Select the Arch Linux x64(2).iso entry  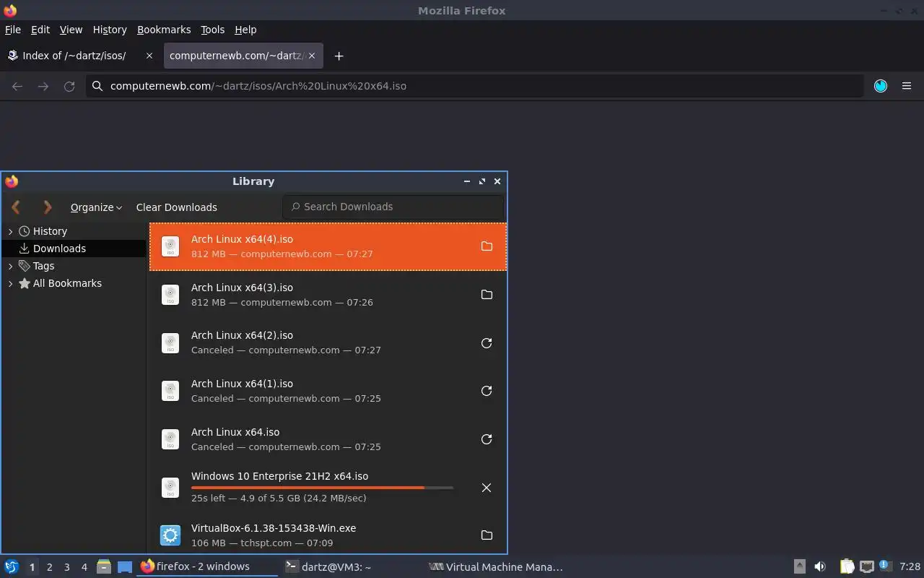pyautogui.click(x=328, y=343)
